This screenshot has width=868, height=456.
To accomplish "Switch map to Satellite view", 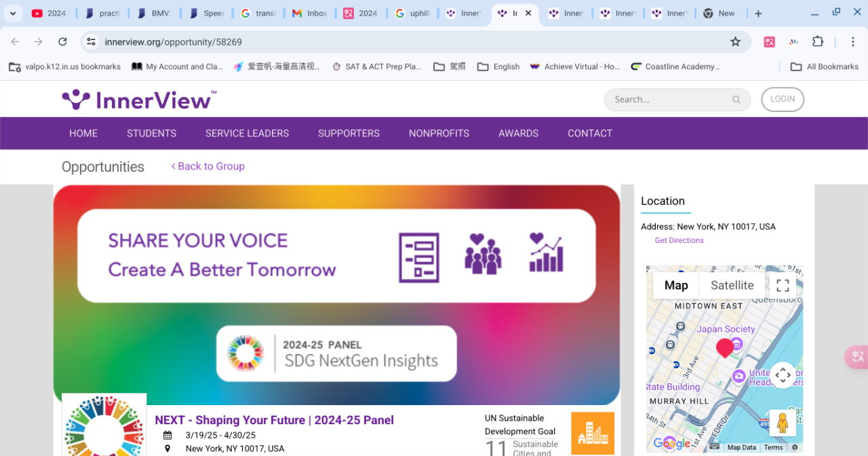I will (732, 286).
